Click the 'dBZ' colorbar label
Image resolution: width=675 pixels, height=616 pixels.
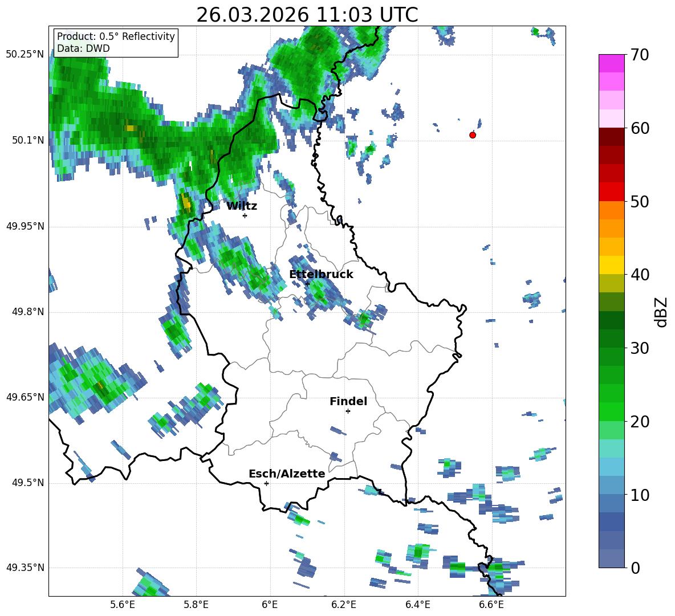661,312
